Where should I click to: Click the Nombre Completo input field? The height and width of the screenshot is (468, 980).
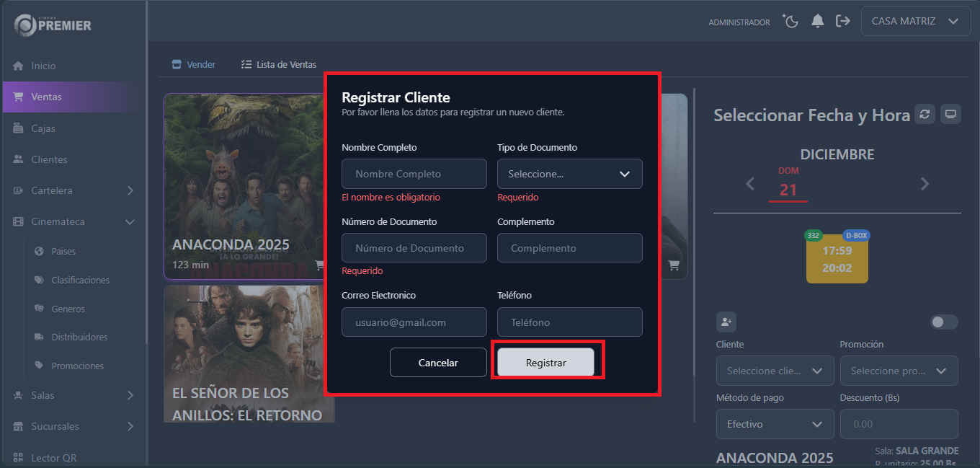pos(414,174)
